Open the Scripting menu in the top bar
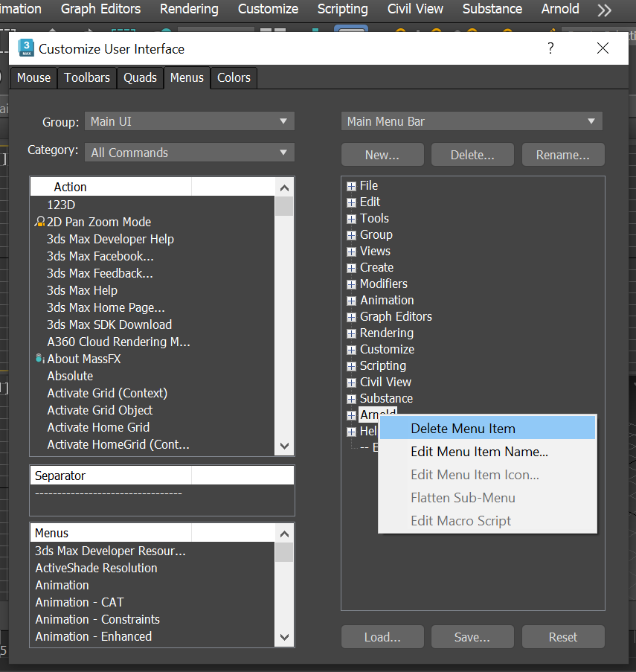Screen dimensions: 636x672 343,10
